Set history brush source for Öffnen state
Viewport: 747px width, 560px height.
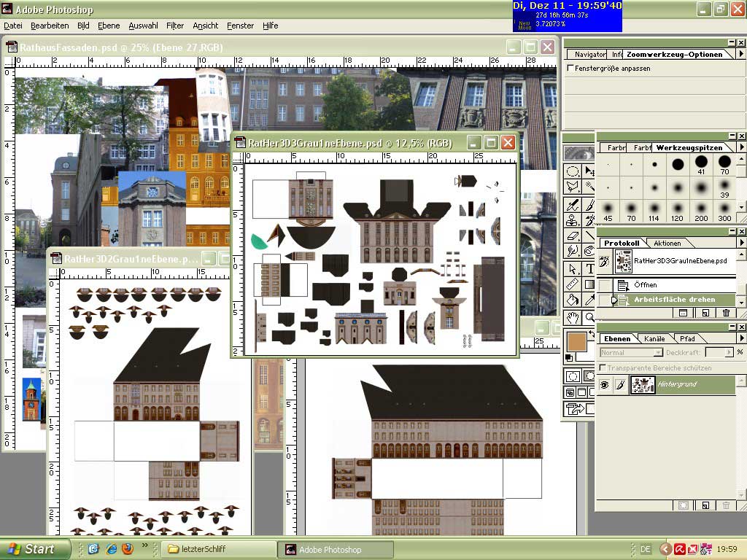click(x=605, y=285)
